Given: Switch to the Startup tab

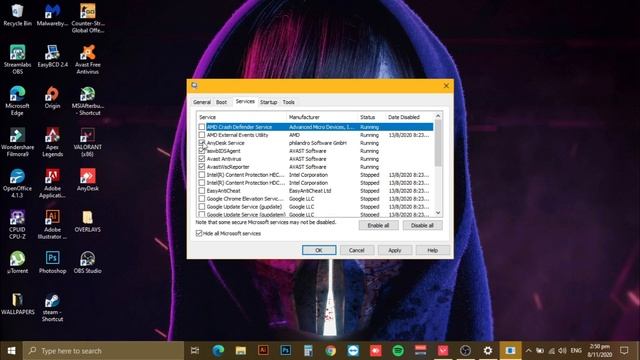Looking at the screenshot, I should (268, 102).
